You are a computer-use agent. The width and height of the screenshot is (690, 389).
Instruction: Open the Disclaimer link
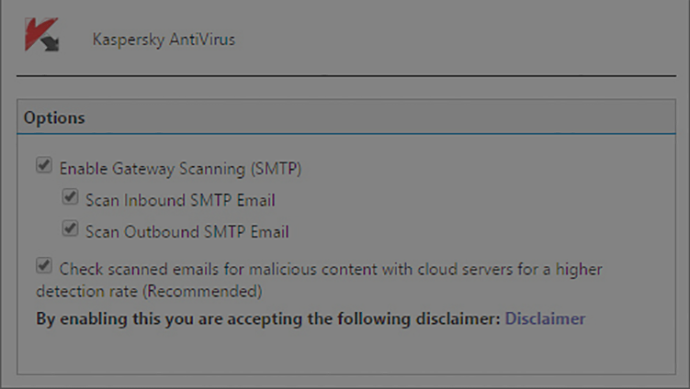545,319
